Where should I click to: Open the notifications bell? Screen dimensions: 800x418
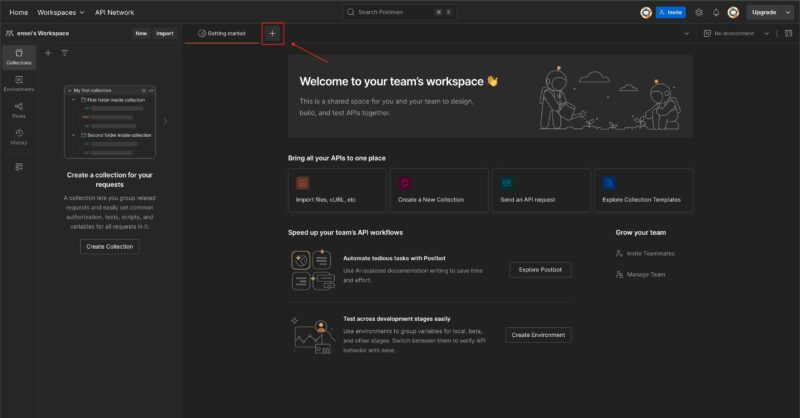(x=716, y=12)
